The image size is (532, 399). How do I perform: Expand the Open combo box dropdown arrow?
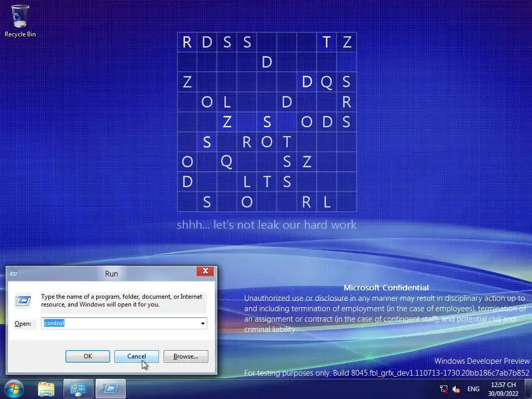203,323
